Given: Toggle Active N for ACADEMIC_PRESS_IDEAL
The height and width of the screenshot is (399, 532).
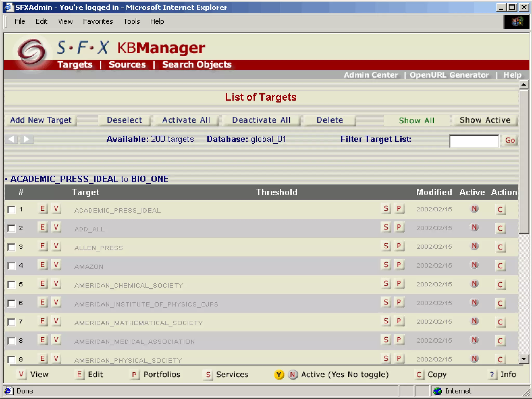Looking at the screenshot, I should 475,209.
